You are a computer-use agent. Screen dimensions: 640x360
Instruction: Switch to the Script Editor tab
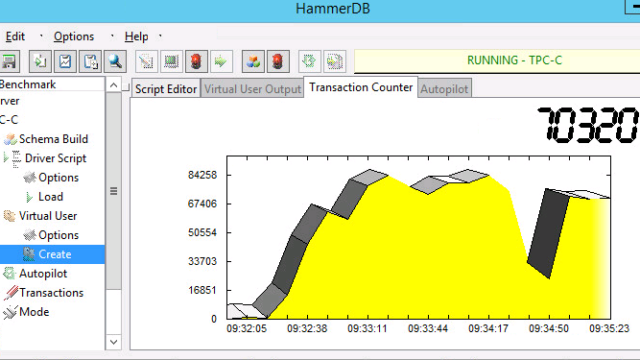coord(166,89)
